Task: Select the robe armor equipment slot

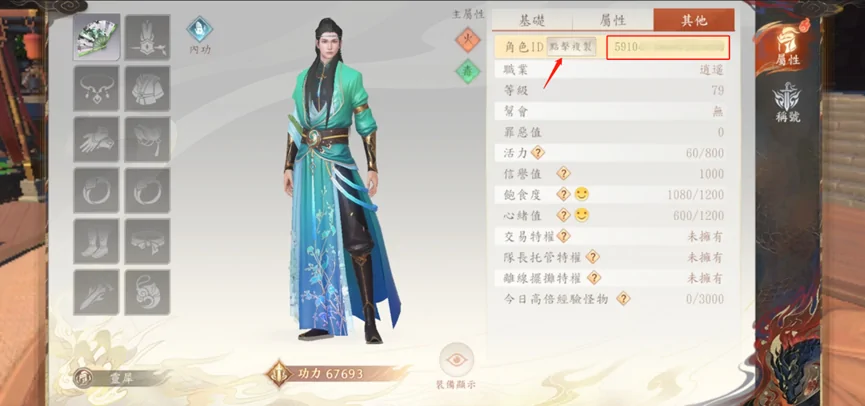Action: coord(147,88)
